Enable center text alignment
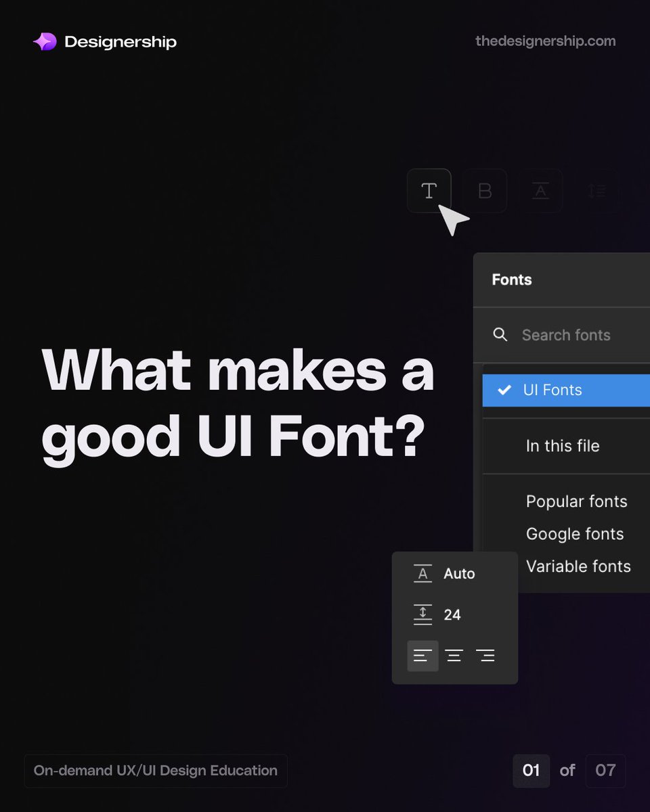The height and width of the screenshot is (812, 650). pos(454,655)
